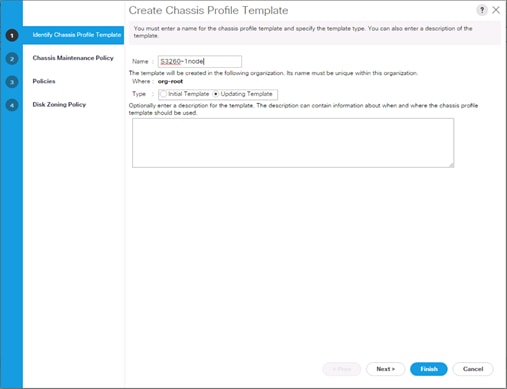Image resolution: width=507 pixels, height=389 pixels.
Task: Close the Create Chassis Profile Template dialog
Action: point(496,10)
